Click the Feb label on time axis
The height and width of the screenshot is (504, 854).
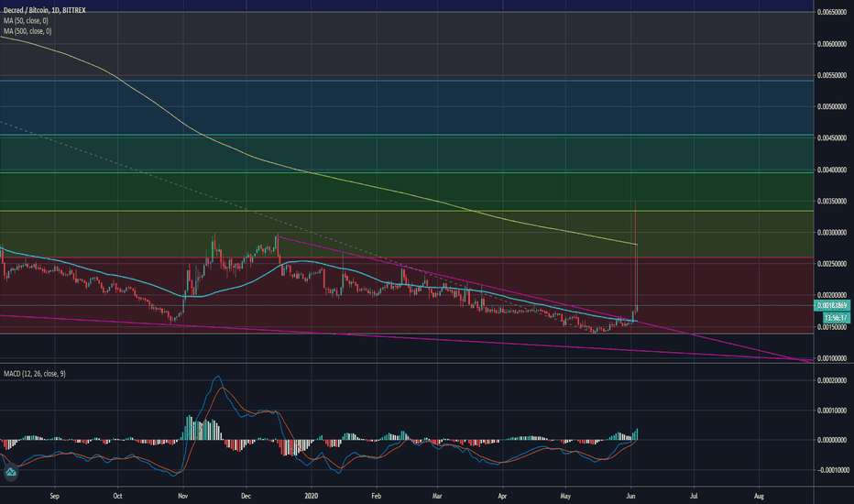(376, 497)
